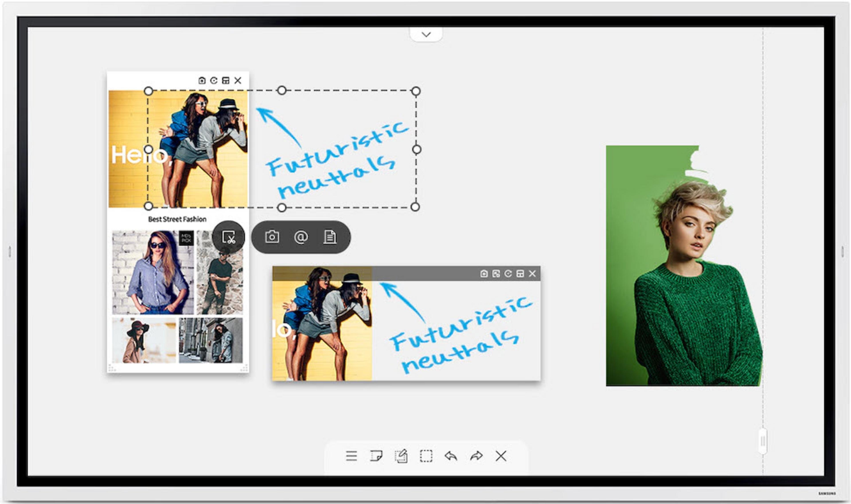Expand the top pull-down chevron tab
The image size is (851, 504).
426,34
